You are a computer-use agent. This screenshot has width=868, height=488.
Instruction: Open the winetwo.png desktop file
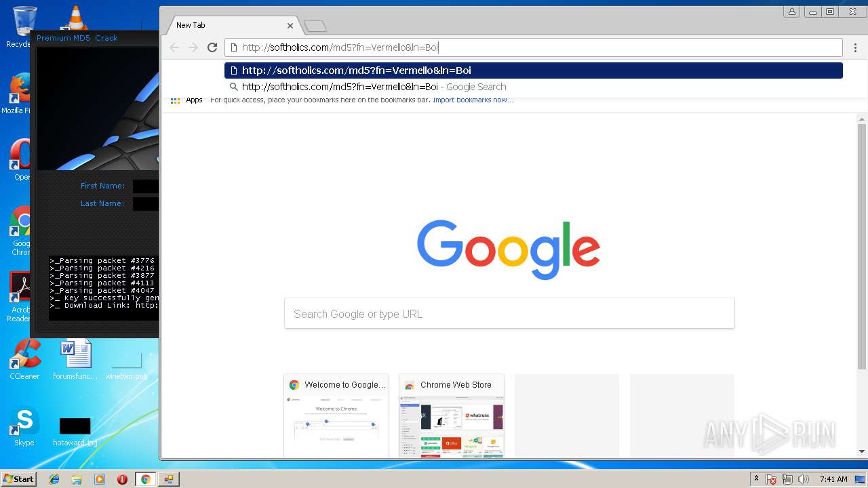pos(127,366)
